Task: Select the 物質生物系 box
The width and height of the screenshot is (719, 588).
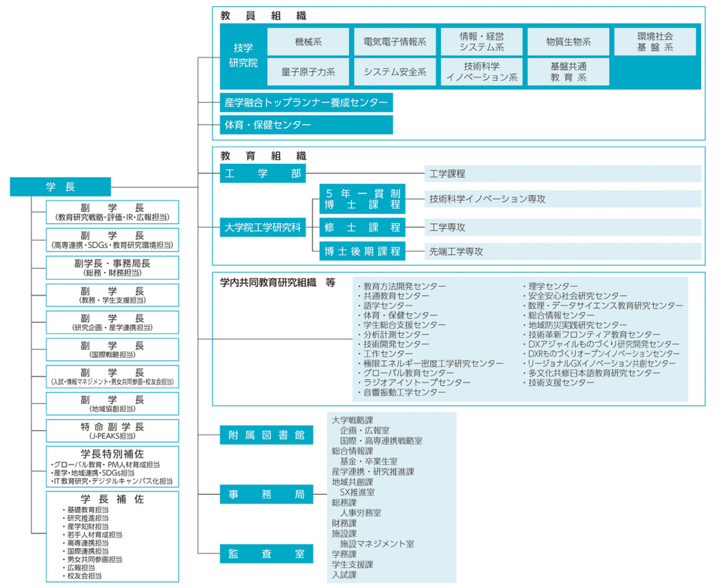Action: tap(568, 41)
